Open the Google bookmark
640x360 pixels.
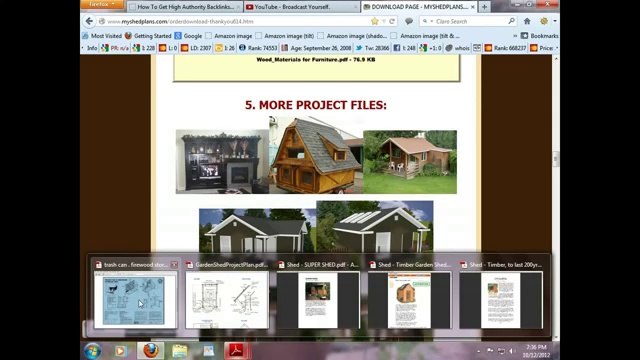click(188, 36)
